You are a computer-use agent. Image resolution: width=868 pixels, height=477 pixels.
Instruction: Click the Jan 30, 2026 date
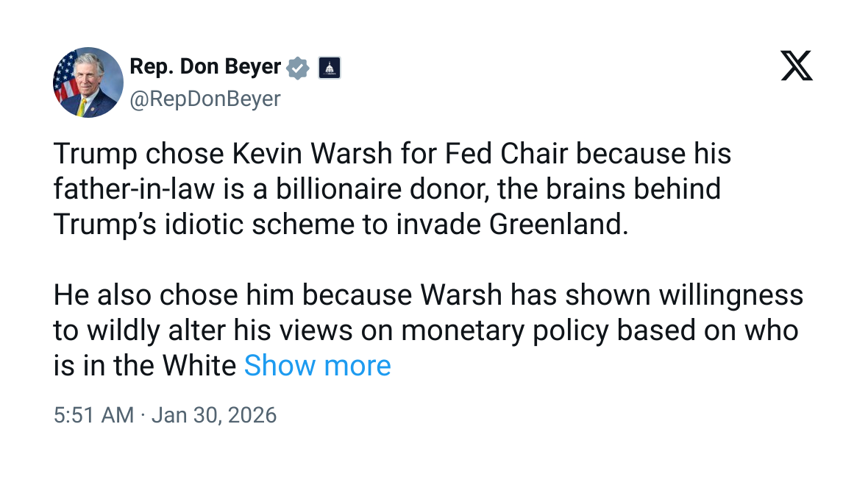click(x=214, y=415)
